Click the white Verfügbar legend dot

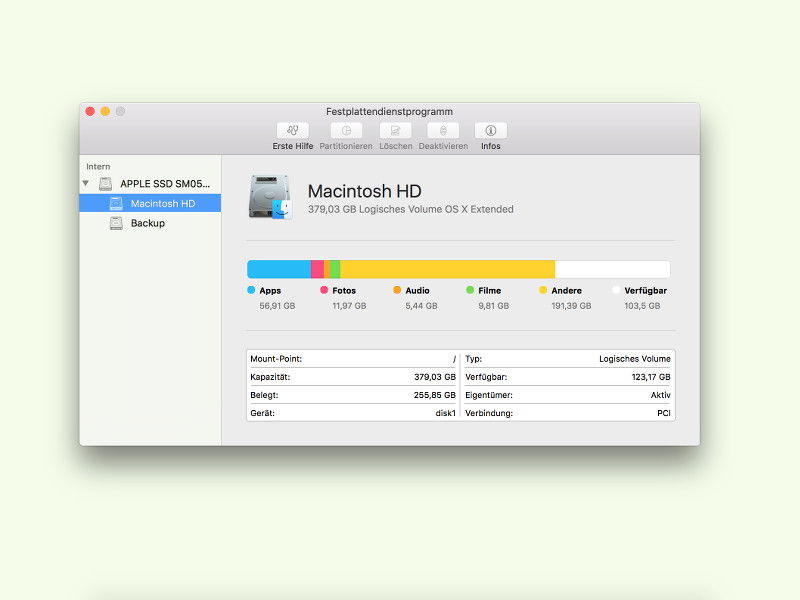pos(616,290)
